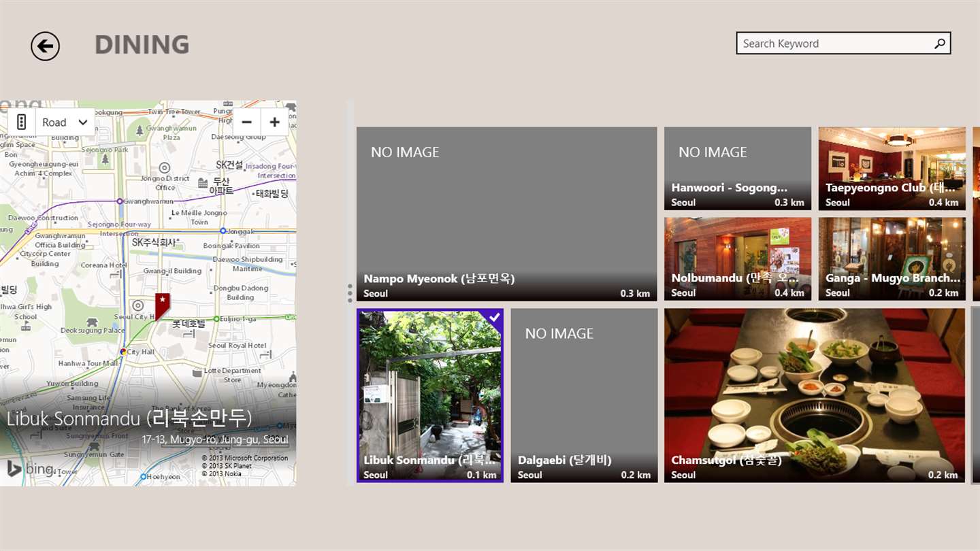Zoom in the map with plus button
Viewport: 980px width, 551px height.
coord(274,122)
